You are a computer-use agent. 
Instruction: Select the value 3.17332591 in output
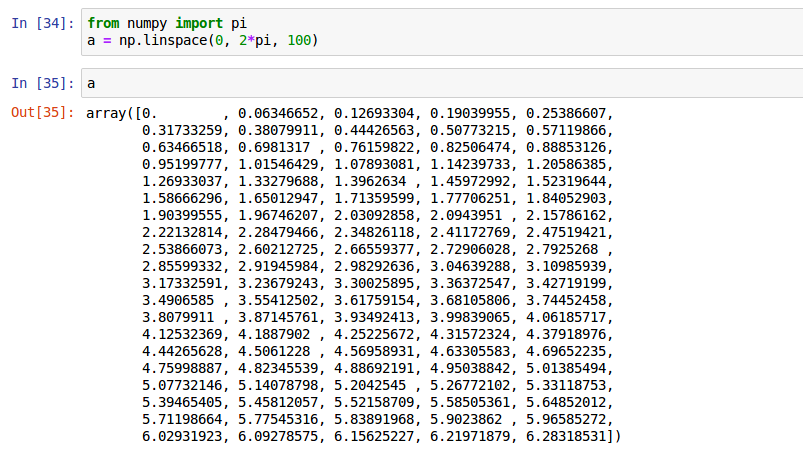click(x=182, y=283)
